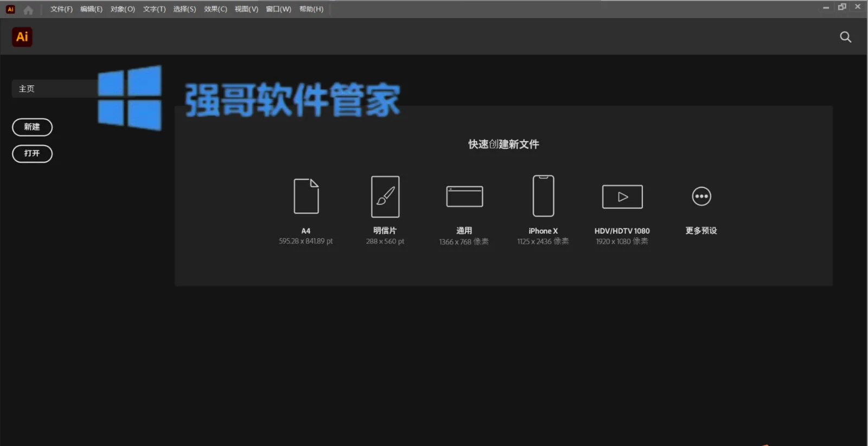Close the Illustrator window
Viewport: 868px width, 446px height.
(x=858, y=7)
